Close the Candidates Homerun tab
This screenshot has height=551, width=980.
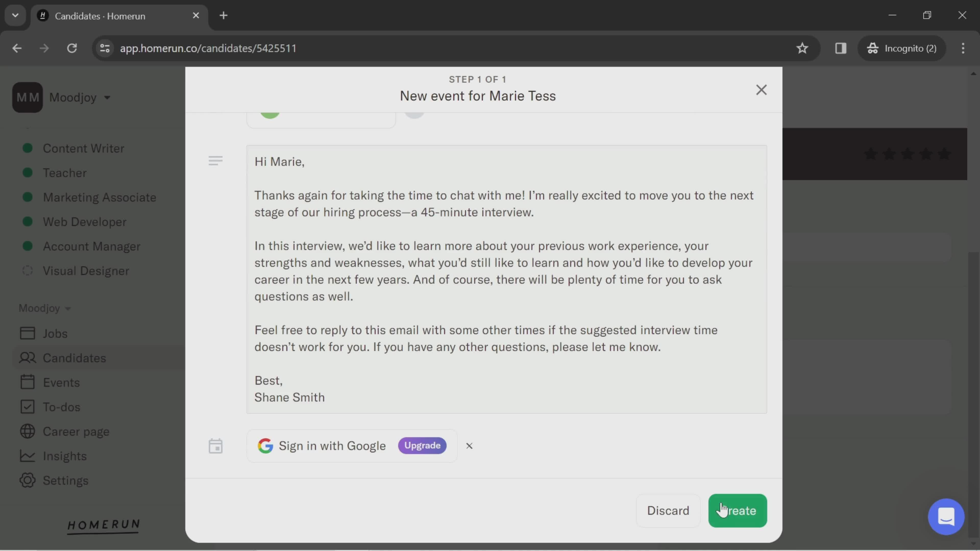pos(195,16)
